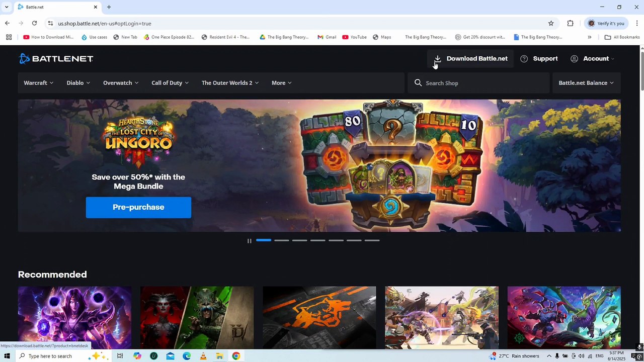The image size is (644, 362).
Task: Reload the current page
Action: coord(34,23)
